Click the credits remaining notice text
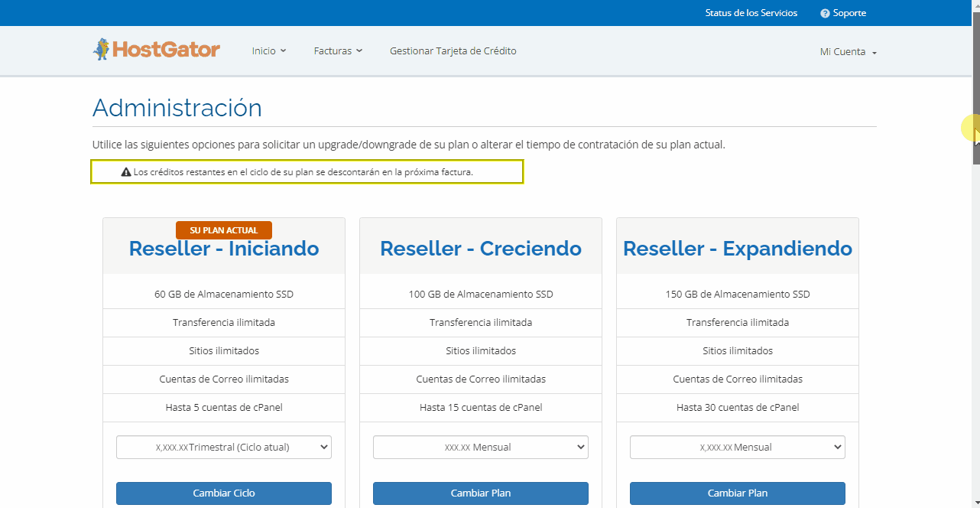The width and height of the screenshot is (980, 508). coord(303,172)
